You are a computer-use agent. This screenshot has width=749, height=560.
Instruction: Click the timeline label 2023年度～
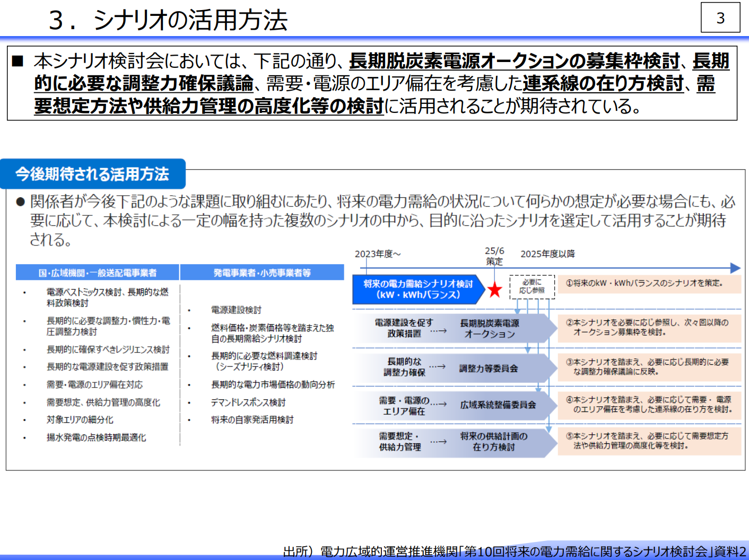click(378, 254)
